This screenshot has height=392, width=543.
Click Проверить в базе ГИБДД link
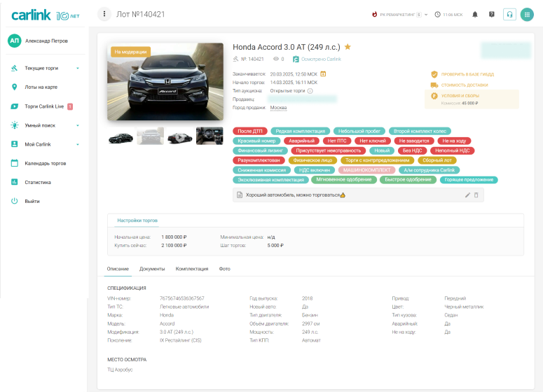466,73
